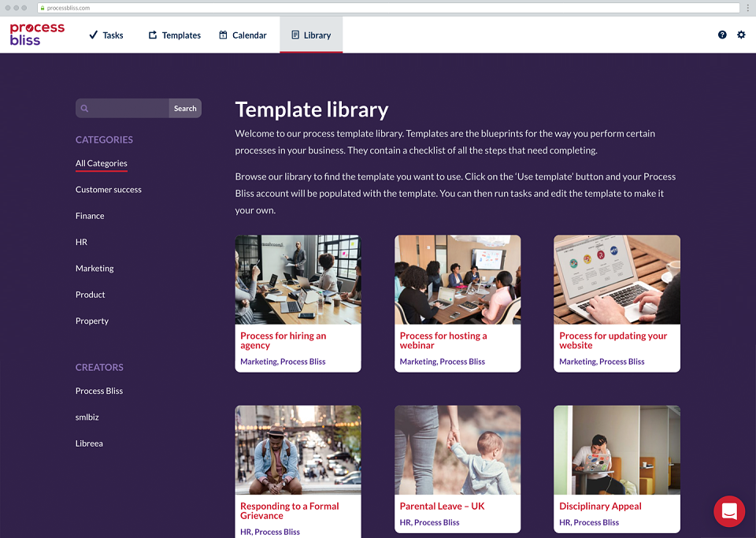Open Process for updating your website title

pos(613,340)
